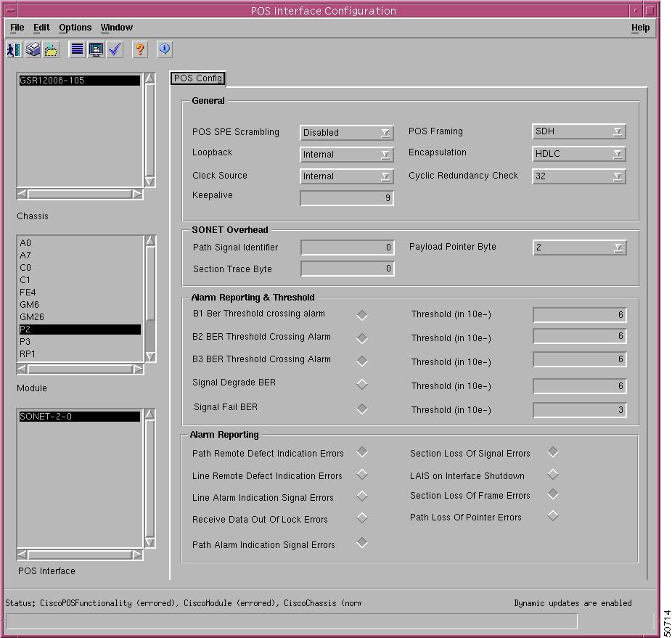
Task: Open the POS SPE Scrambling dropdown
Action: point(346,133)
